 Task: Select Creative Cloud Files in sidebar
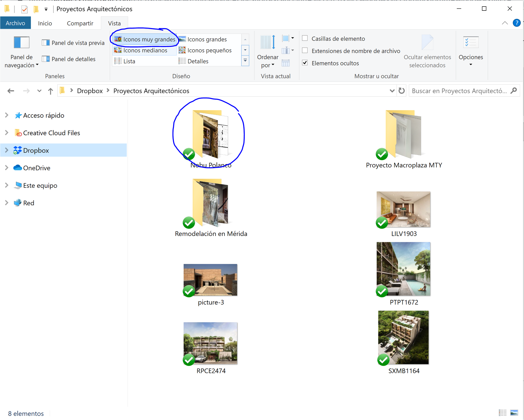point(52,133)
